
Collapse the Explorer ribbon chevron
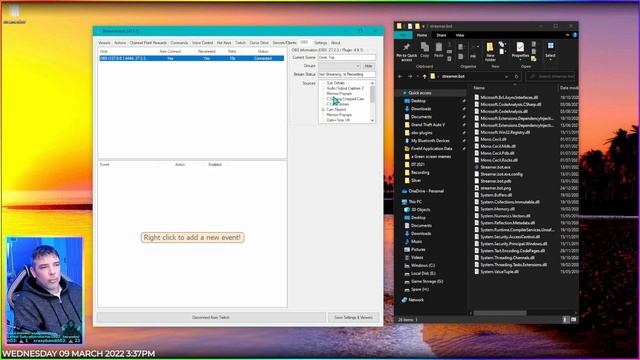(567, 35)
